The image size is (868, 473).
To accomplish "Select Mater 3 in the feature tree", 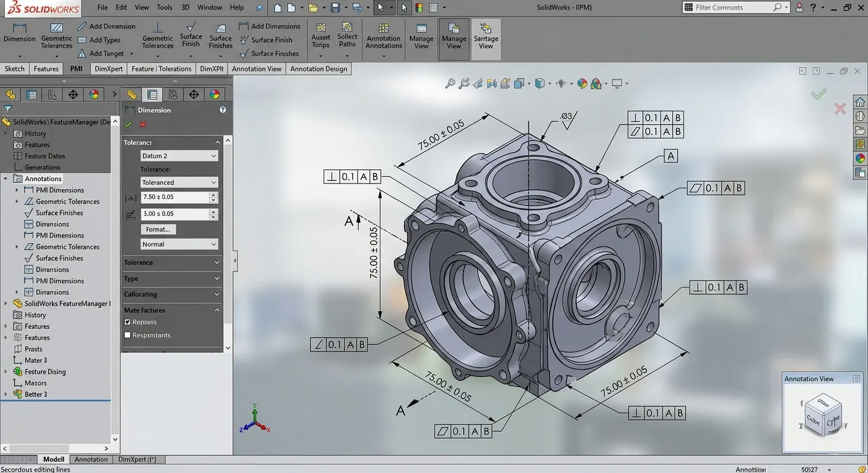I will tap(36, 360).
